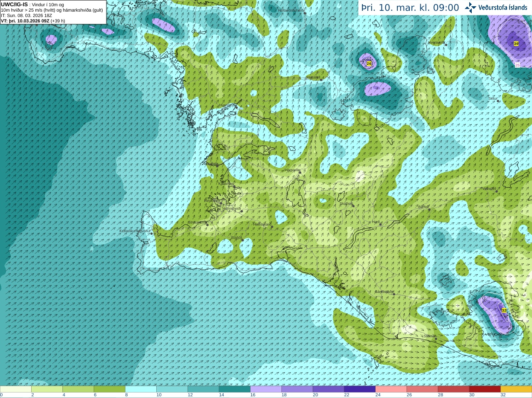Click the 10–12 m/s aqua legend swatch
The height and width of the screenshot is (398, 532).
[172, 389]
